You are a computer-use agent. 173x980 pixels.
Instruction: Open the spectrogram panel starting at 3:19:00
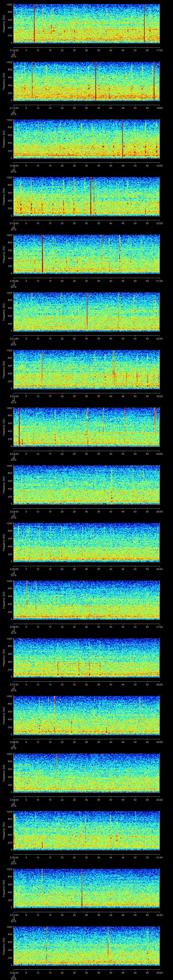coord(86,197)
